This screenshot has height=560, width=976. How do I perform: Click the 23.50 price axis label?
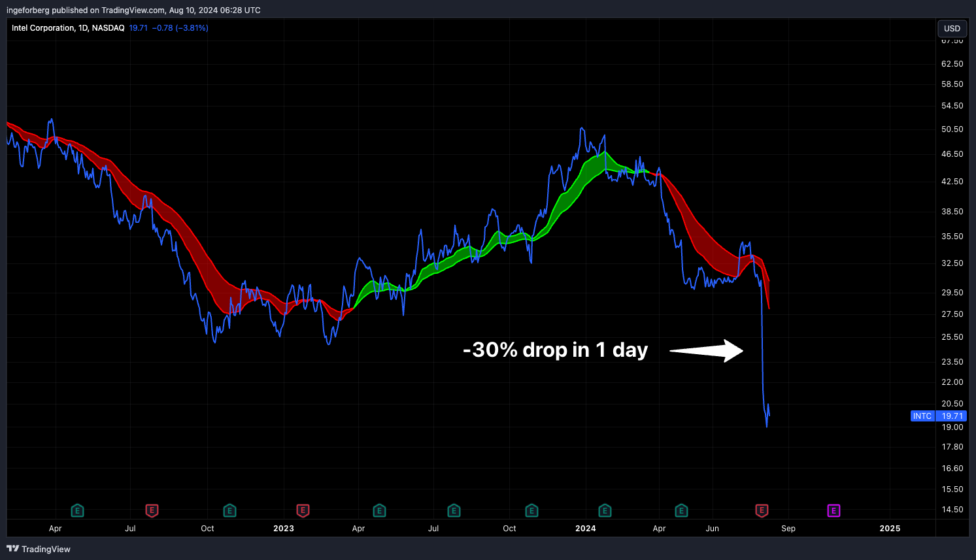(x=952, y=362)
